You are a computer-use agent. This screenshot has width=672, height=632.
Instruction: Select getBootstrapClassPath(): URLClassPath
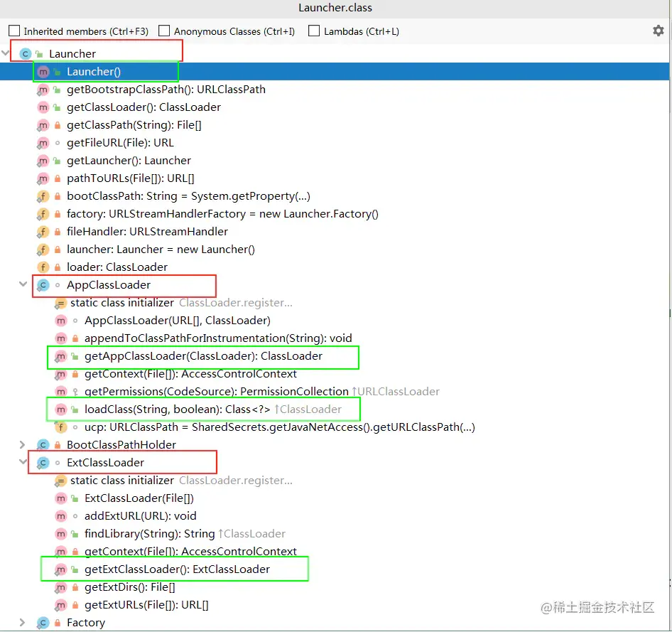point(166,90)
